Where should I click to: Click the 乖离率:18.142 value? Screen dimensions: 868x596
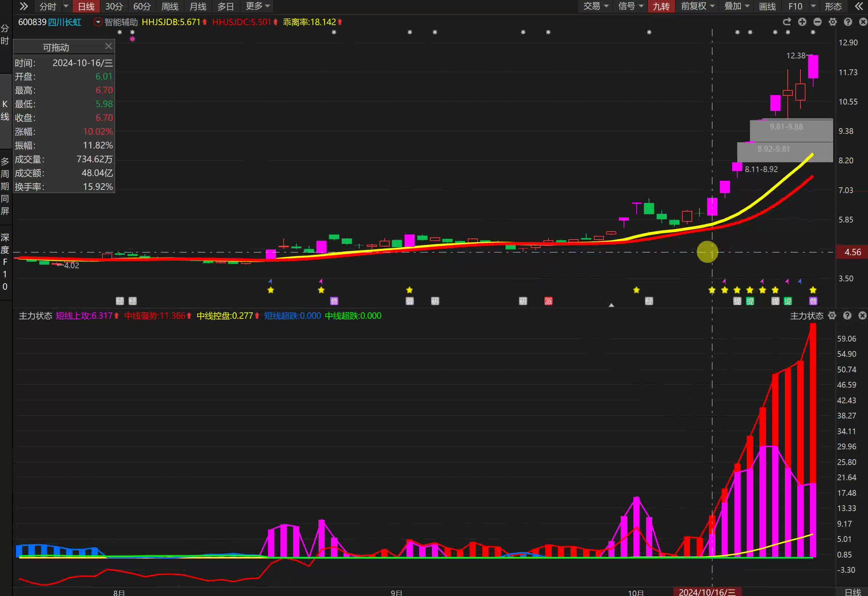pos(309,22)
